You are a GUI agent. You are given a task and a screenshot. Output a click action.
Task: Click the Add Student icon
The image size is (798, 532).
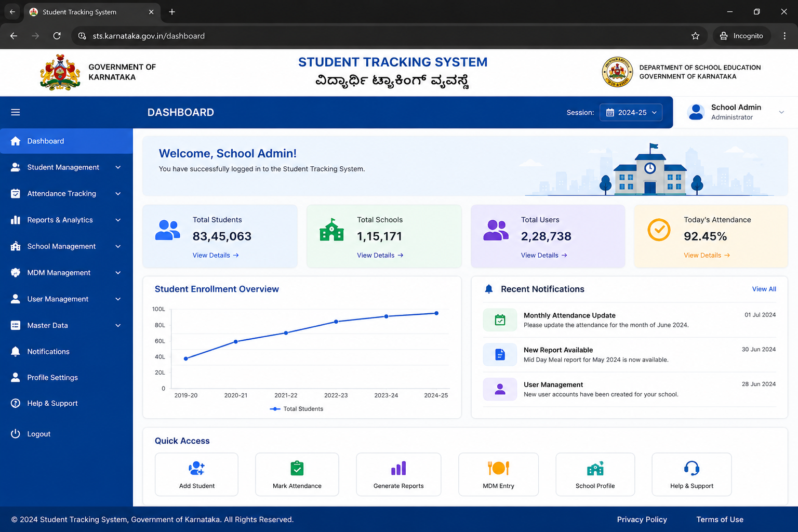click(x=196, y=468)
